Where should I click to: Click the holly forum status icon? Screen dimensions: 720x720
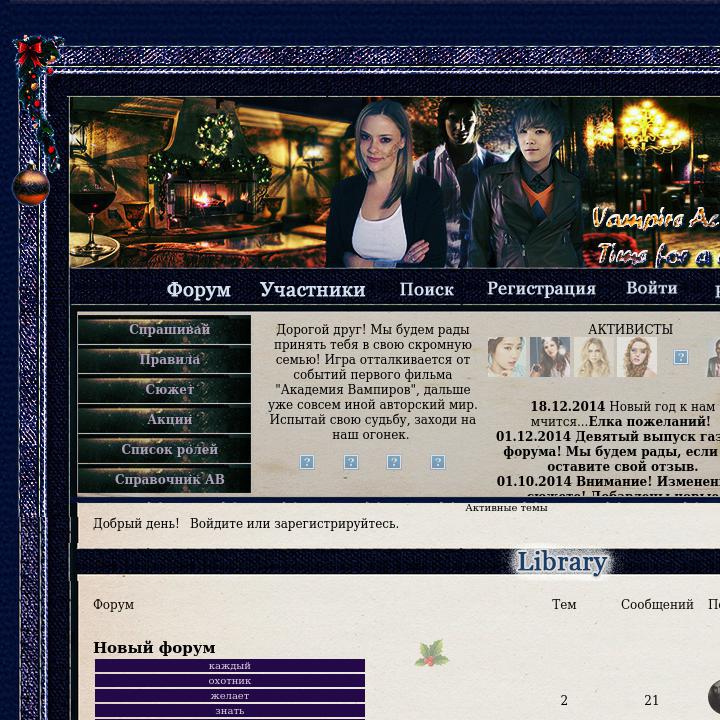tap(432, 653)
